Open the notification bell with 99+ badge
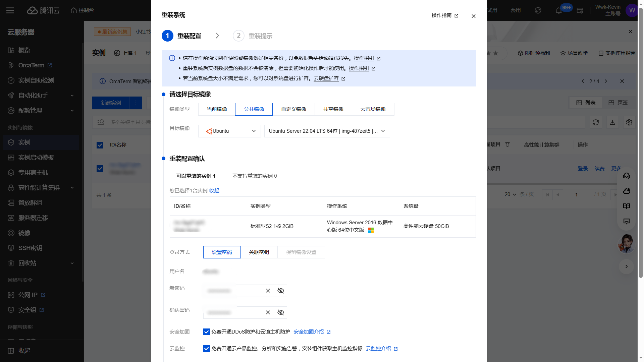Screen dimensions: 644x362 [559, 10]
